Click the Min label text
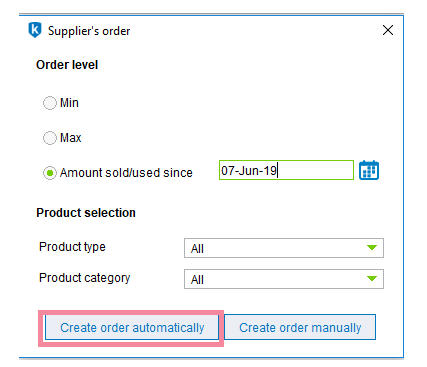427x367 pixels. [x=69, y=103]
